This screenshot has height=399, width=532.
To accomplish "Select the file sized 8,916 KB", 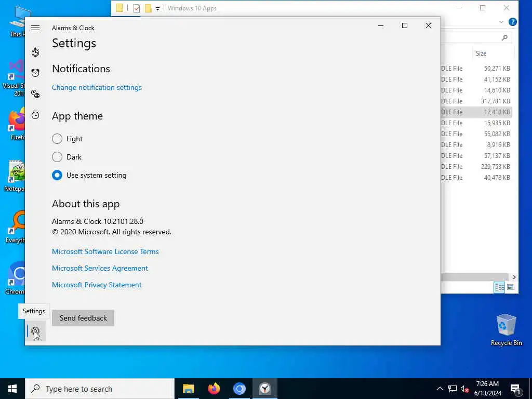I will click(476, 144).
